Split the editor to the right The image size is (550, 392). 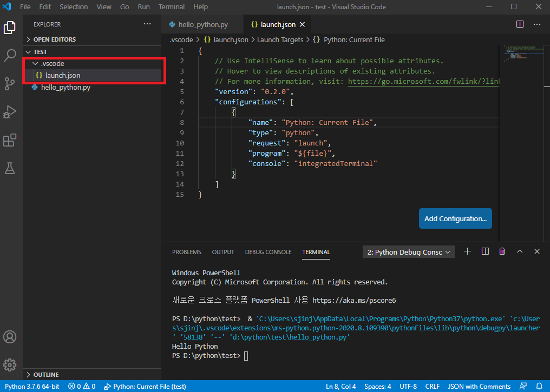coord(520,24)
